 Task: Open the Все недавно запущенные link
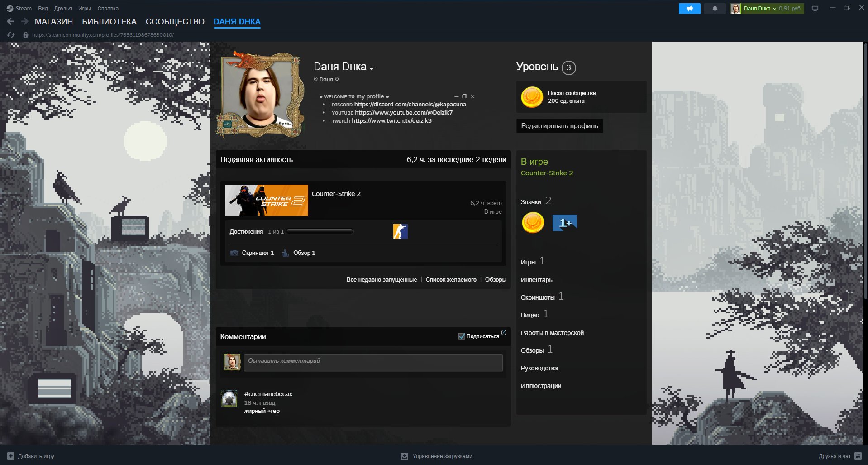[x=382, y=279]
